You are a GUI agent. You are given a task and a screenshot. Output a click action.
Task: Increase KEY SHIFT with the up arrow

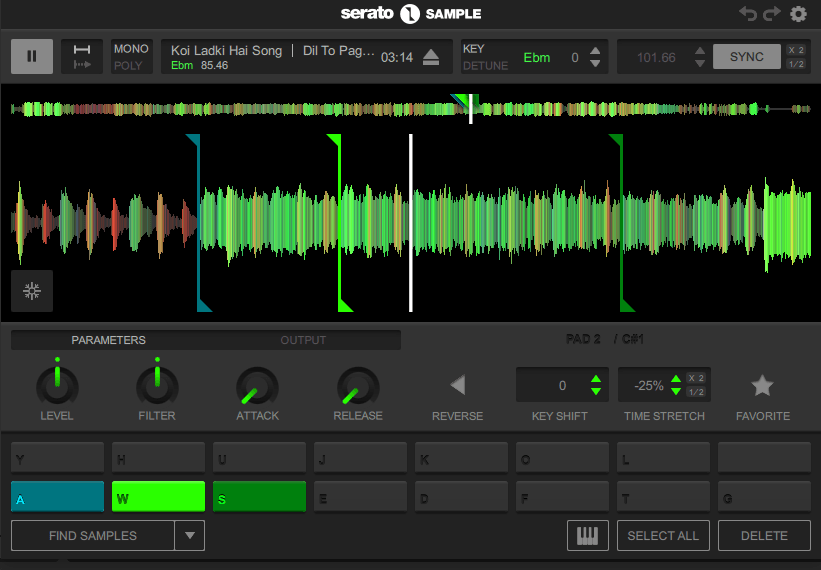596,379
